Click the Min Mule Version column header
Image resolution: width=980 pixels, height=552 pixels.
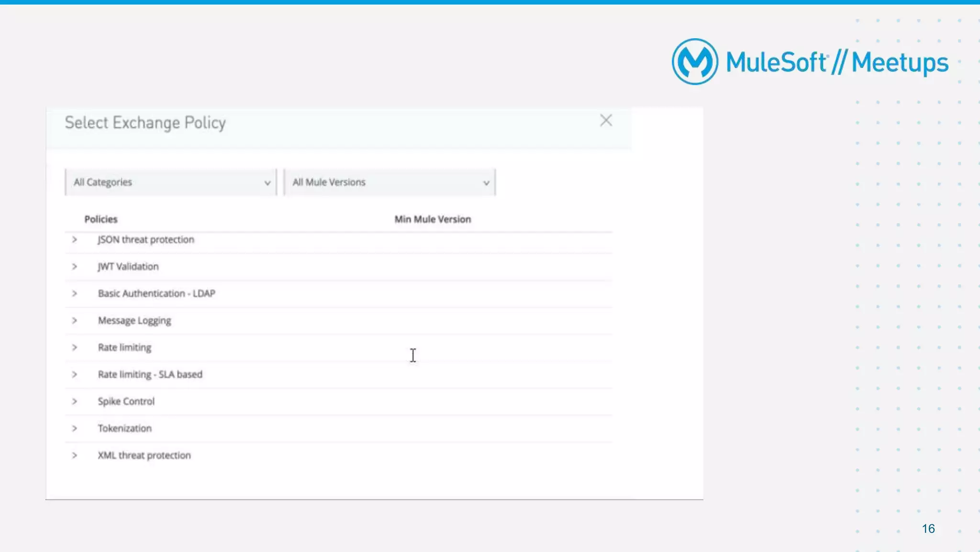point(433,219)
